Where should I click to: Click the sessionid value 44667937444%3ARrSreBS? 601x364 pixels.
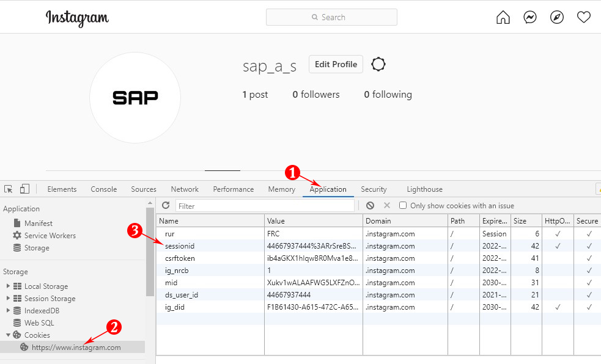tap(312, 246)
